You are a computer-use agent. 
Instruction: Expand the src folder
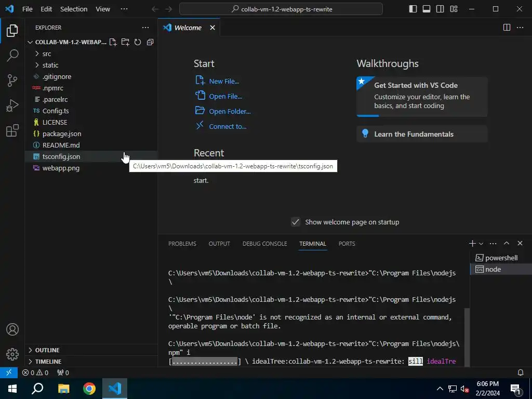pyautogui.click(x=91, y=54)
